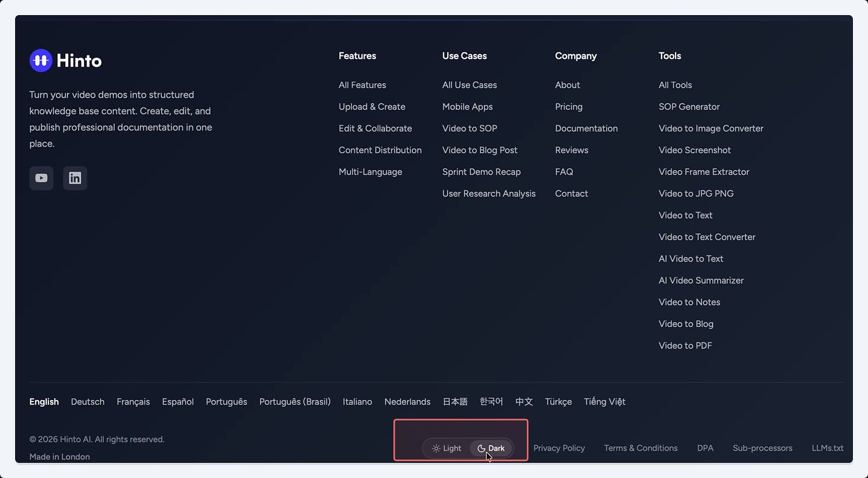The image size is (868, 478).
Task: Open the Pricing page
Action: tap(569, 107)
